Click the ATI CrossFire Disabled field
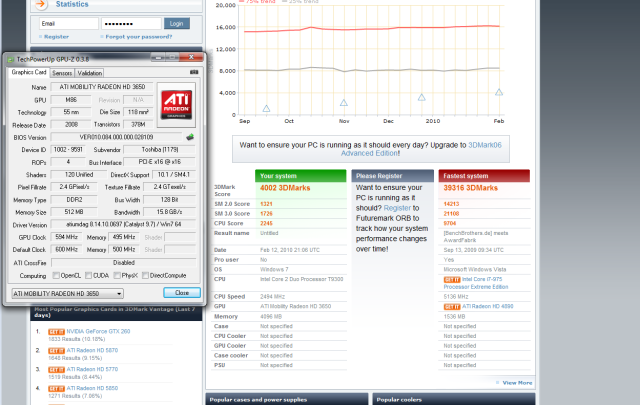This screenshot has width=640, height=405. click(x=124, y=263)
